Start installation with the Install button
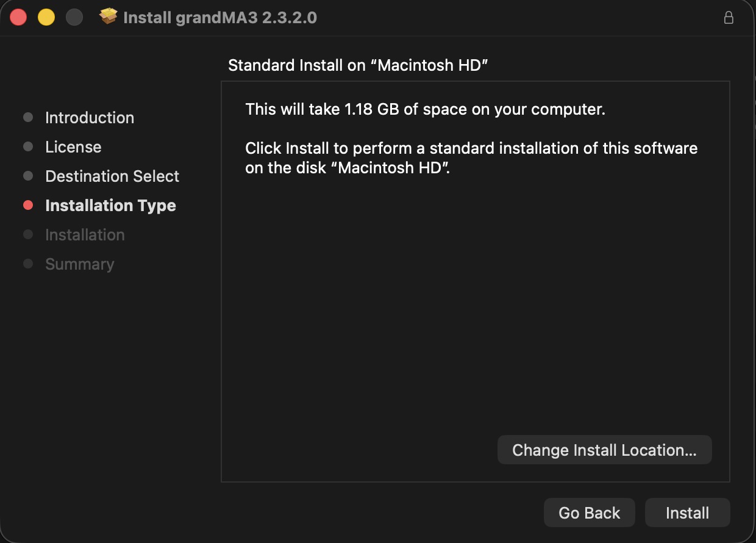 coord(687,512)
